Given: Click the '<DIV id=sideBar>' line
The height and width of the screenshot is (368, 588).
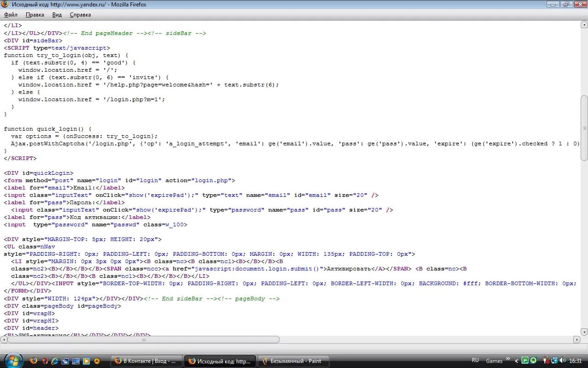Looking at the screenshot, I should coord(33,40).
